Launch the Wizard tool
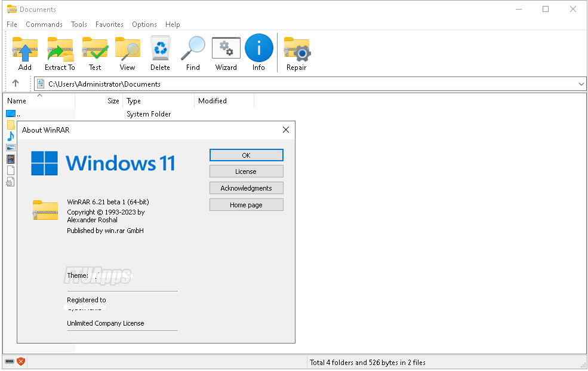This screenshot has height=371, width=588. click(226, 48)
